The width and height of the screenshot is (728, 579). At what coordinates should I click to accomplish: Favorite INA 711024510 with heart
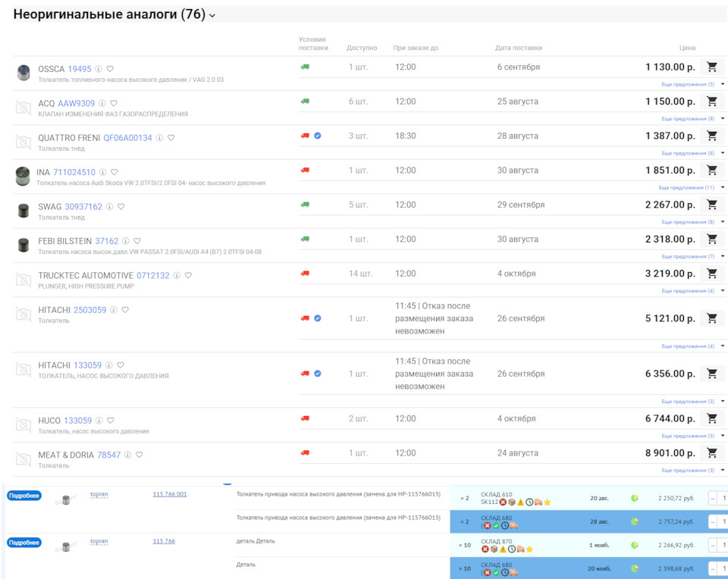(x=115, y=172)
